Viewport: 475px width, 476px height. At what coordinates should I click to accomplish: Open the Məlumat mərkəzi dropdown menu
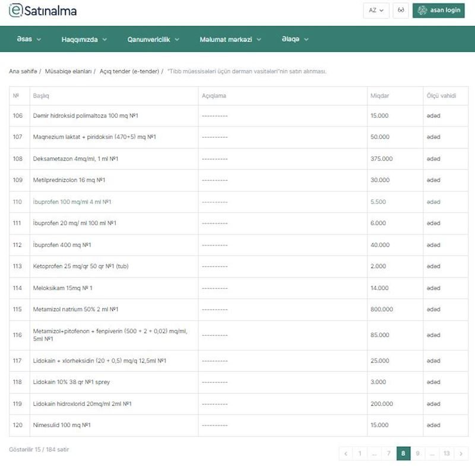tap(230, 39)
